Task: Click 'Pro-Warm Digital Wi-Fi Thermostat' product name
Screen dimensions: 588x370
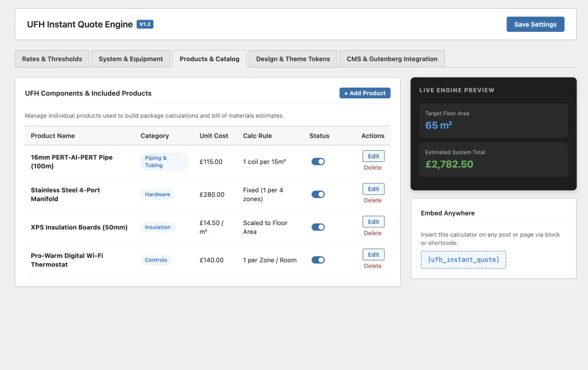Action: (67, 260)
